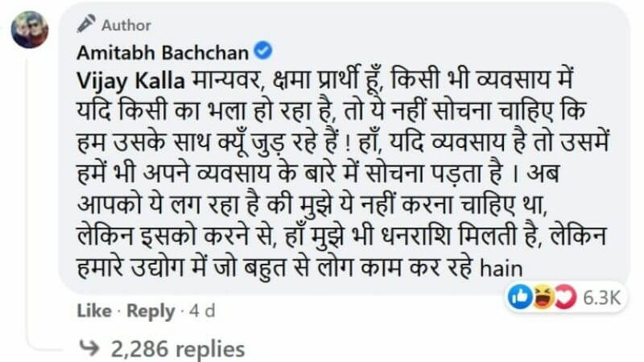Screen dimensions: 644x362
Task: Open the commenter's profile picture
Action: pyautogui.click(x=29, y=30)
